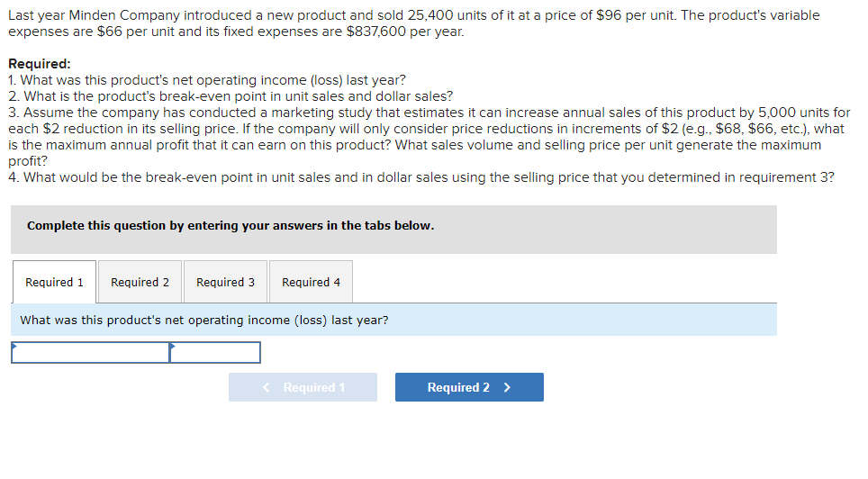Click the net operating income question prompt
The height and width of the screenshot is (479, 868).
(x=204, y=320)
